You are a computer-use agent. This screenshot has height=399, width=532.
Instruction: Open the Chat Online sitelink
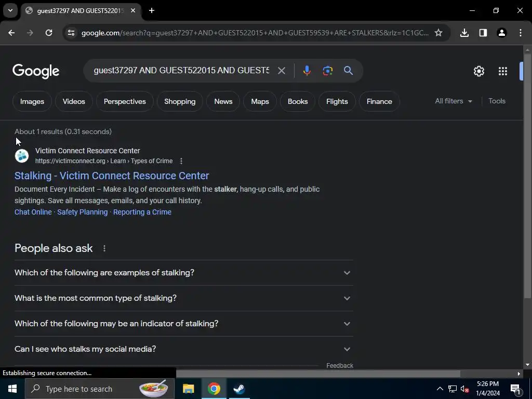click(x=33, y=212)
